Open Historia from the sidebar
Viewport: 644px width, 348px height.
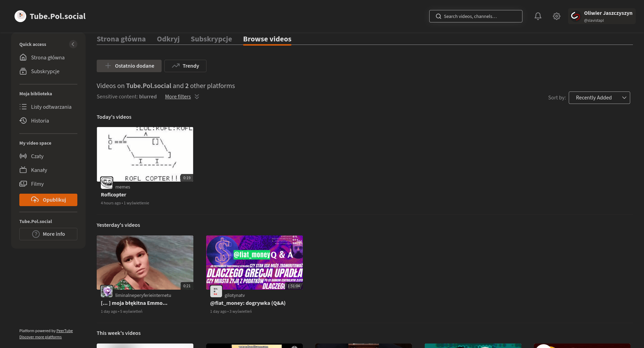pyautogui.click(x=40, y=121)
